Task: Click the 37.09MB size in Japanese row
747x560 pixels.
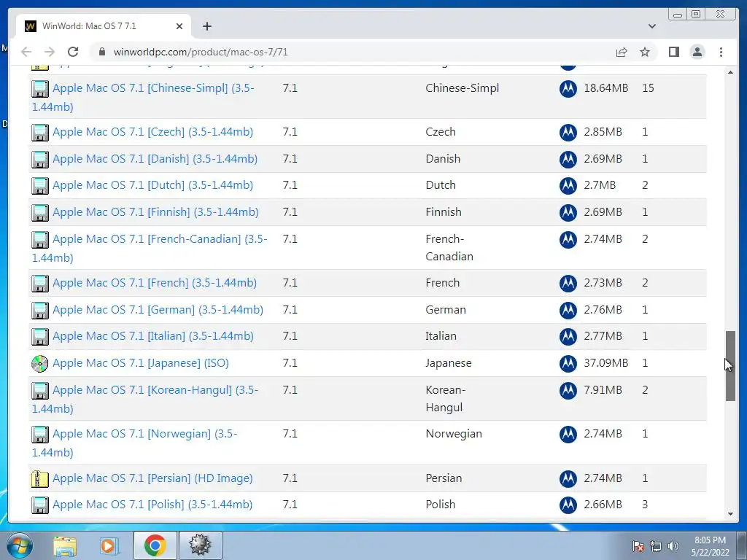Action: pyautogui.click(x=605, y=363)
